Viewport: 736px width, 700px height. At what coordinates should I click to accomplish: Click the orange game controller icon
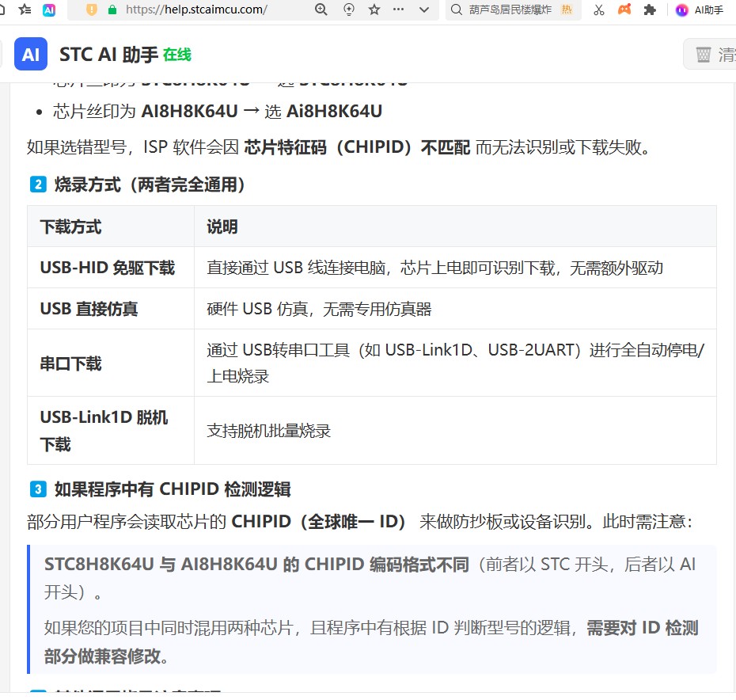[624, 10]
